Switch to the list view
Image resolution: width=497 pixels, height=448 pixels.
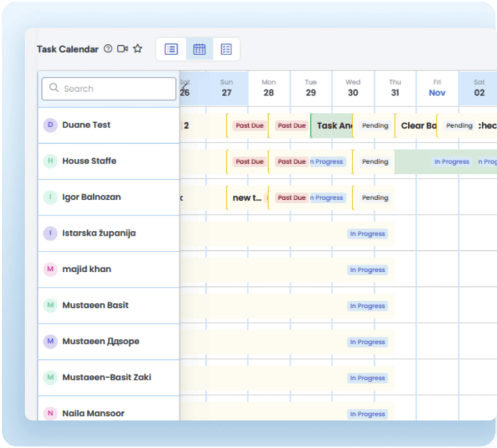tap(171, 49)
